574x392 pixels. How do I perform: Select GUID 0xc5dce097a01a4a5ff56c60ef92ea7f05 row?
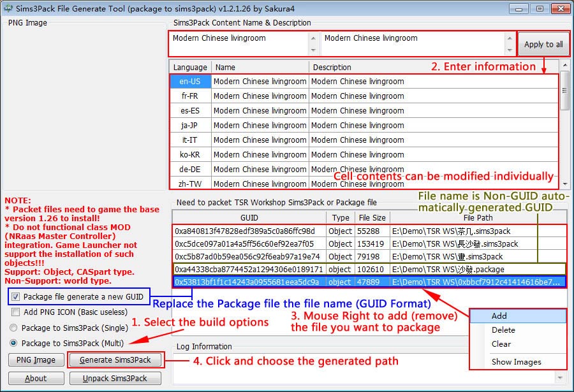pyautogui.click(x=369, y=243)
